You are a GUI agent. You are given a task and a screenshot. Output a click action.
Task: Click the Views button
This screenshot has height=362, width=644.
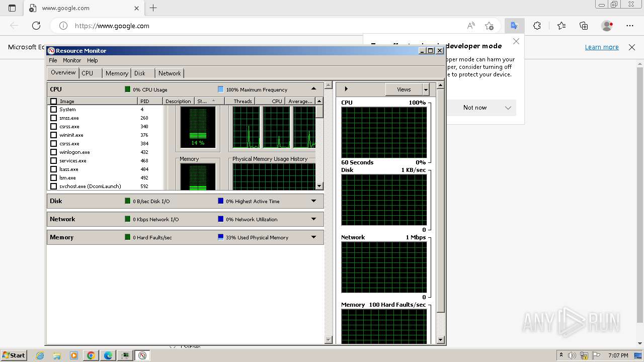click(x=404, y=89)
